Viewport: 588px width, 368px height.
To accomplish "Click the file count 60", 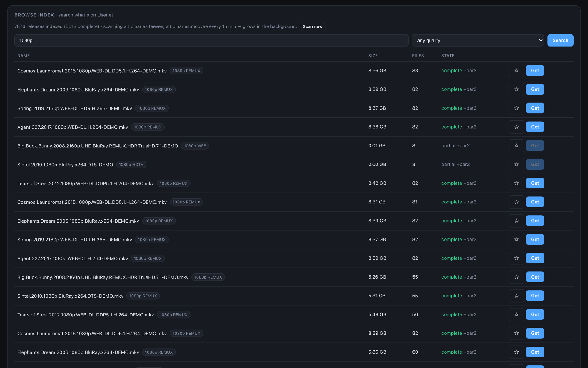I will pyautogui.click(x=415, y=352).
